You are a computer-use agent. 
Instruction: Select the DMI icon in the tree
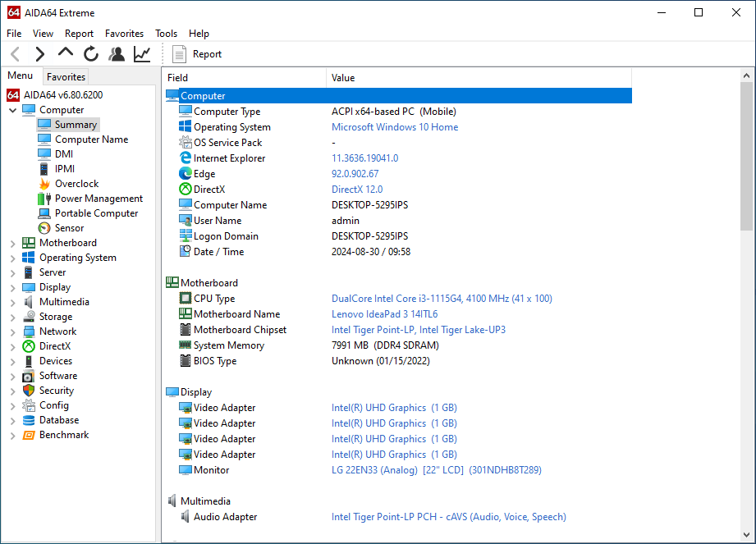[x=44, y=154]
